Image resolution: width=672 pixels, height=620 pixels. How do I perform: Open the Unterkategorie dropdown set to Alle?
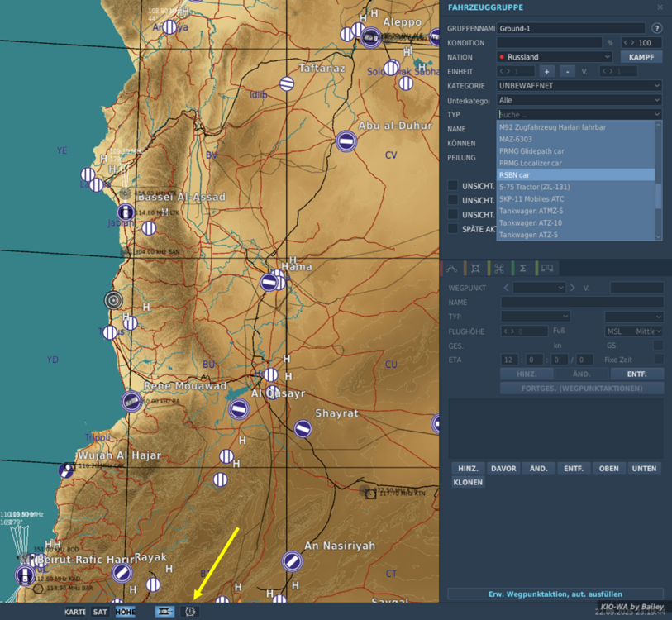point(579,100)
